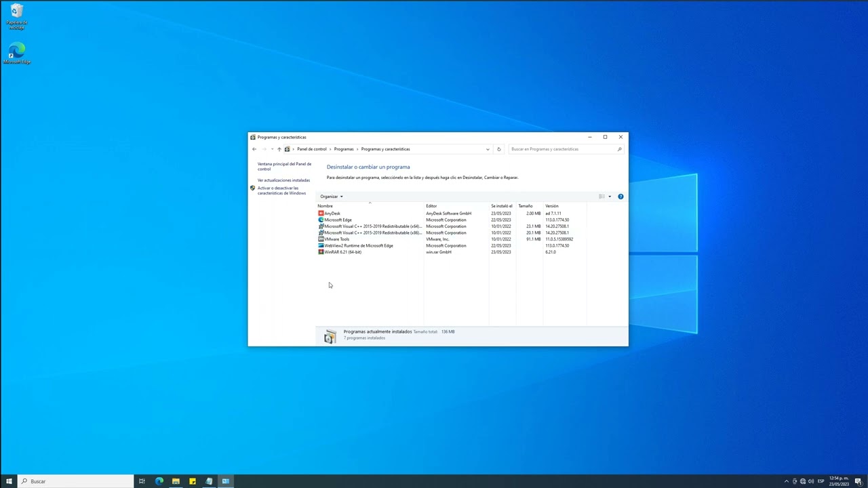Image resolution: width=868 pixels, height=488 pixels.
Task: Open Ventana principal del Panel de control
Action: point(284,166)
